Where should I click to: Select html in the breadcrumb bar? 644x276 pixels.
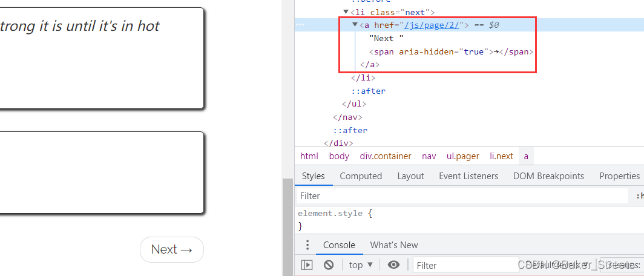click(x=309, y=156)
